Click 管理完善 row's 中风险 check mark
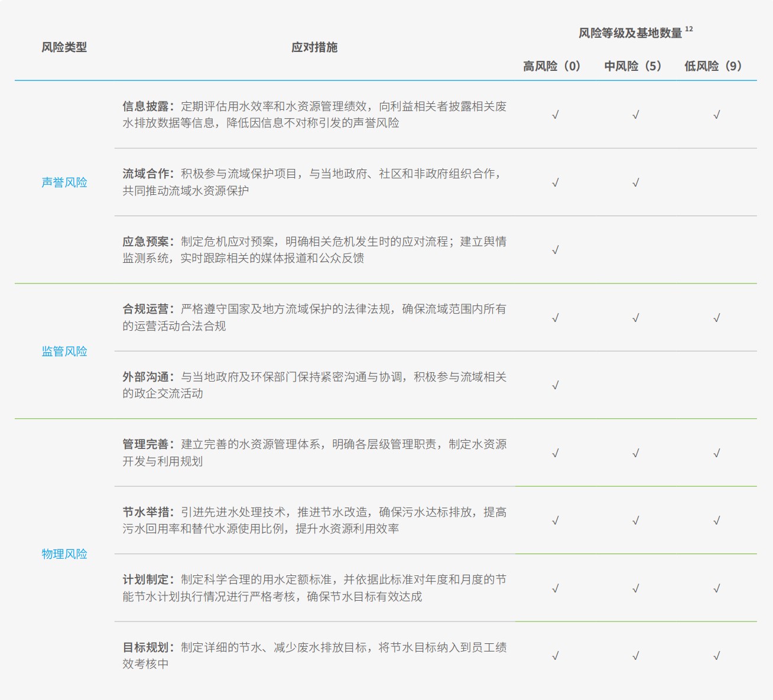Screen dimensions: 773x700 [636, 453]
